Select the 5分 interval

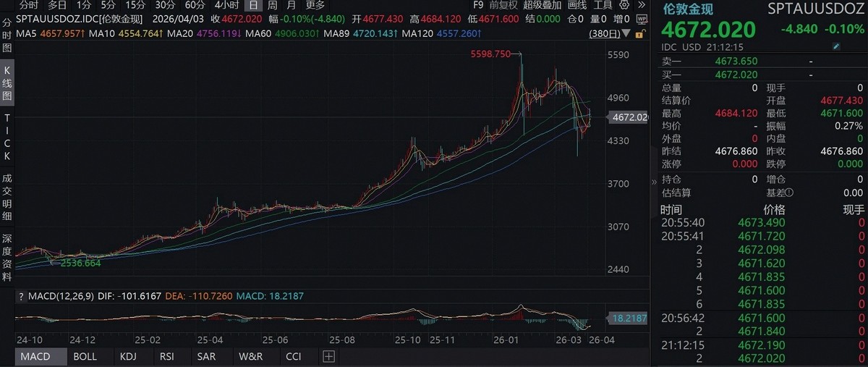click(x=108, y=5)
